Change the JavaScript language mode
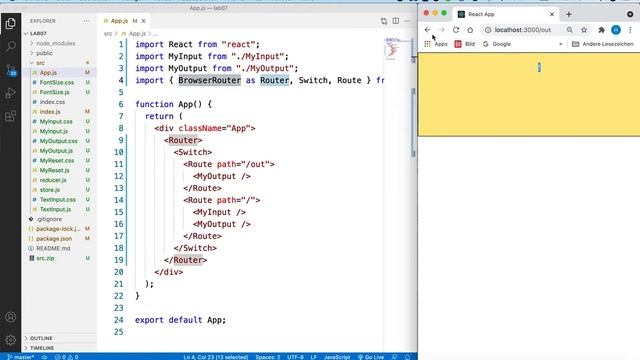 point(337,357)
